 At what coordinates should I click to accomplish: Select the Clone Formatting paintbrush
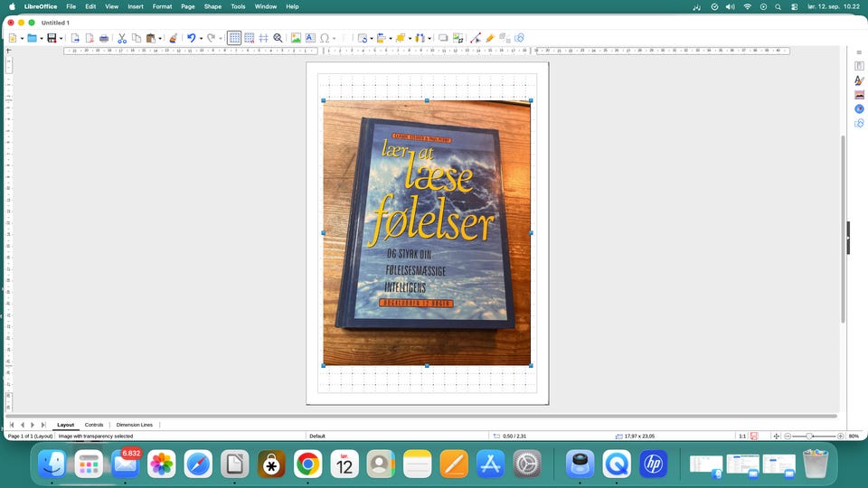coord(174,38)
